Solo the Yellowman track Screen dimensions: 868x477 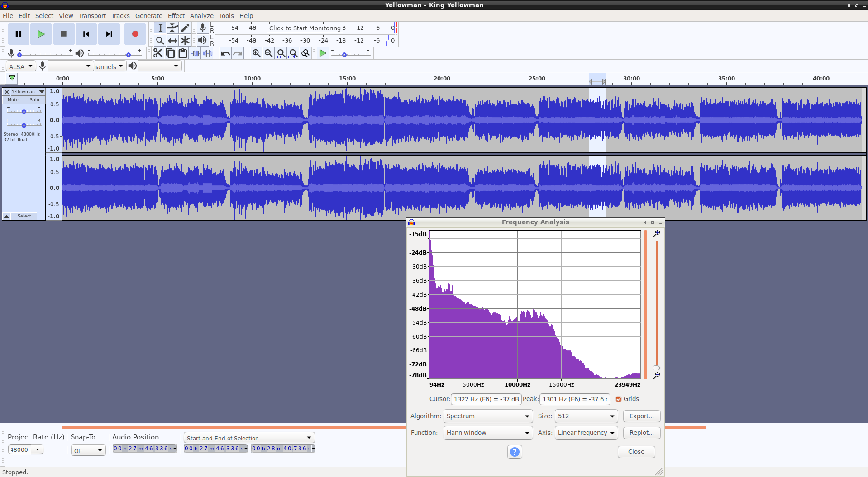pyautogui.click(x=34, y=100)
